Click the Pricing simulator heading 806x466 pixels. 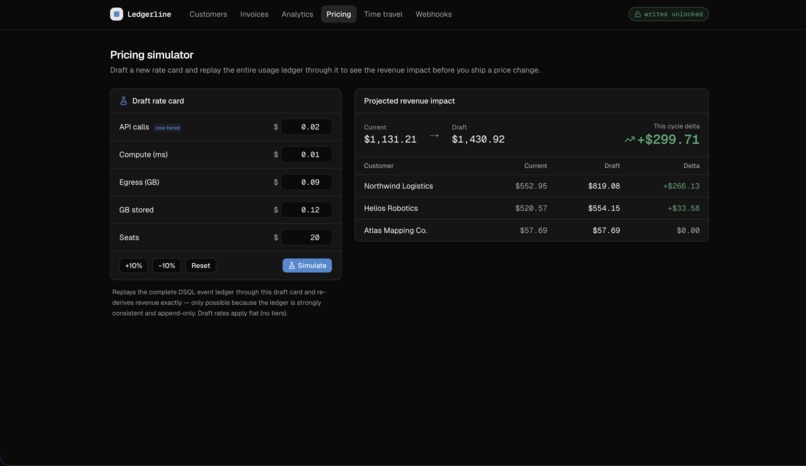(152, 54)
